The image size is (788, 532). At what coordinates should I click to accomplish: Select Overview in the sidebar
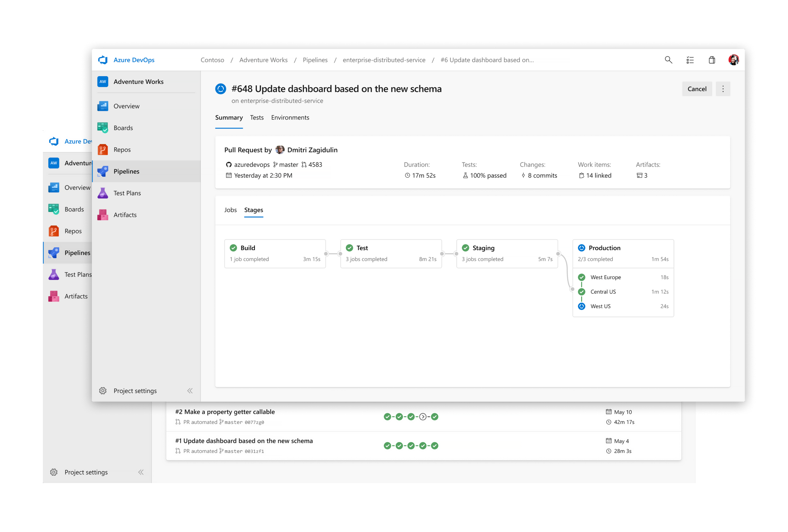(126, 106)
